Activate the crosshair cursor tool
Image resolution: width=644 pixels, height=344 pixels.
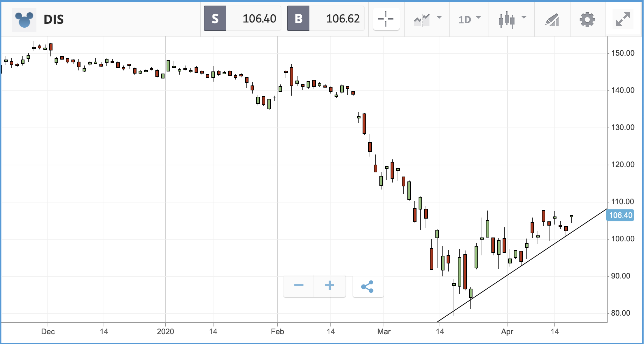pos(386,19)
